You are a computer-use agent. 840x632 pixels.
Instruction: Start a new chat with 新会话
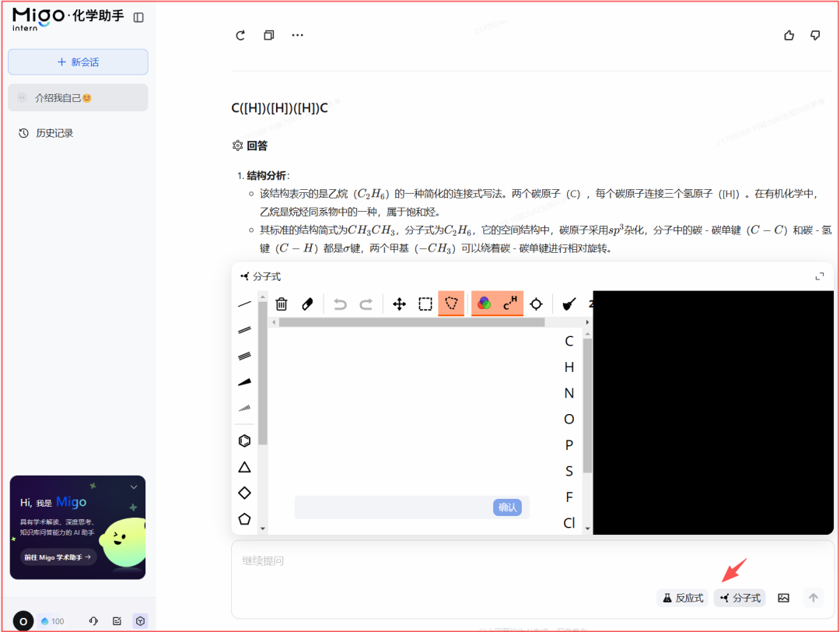click(77, 61)
